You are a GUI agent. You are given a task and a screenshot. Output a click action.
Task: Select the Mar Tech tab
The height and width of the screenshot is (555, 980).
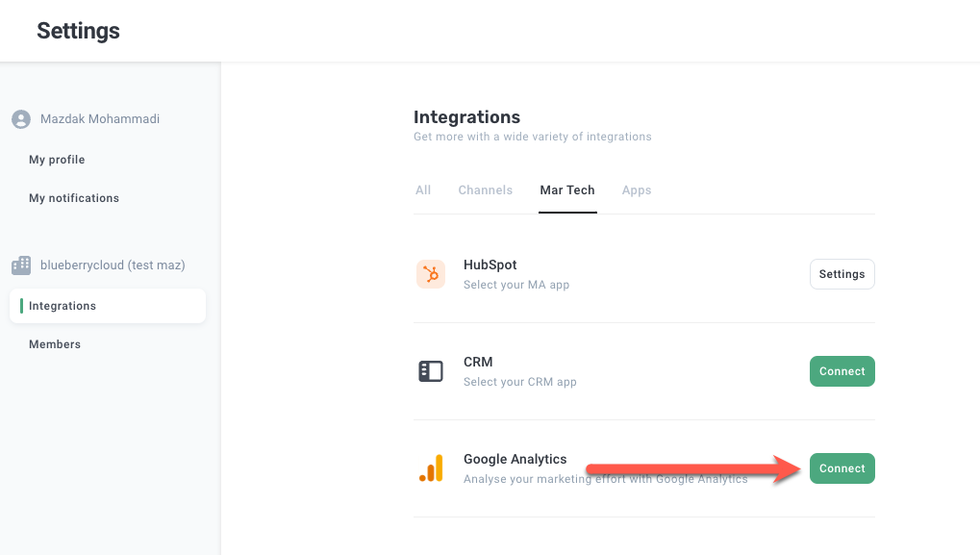pyautogui.click(x=567, y=190)
